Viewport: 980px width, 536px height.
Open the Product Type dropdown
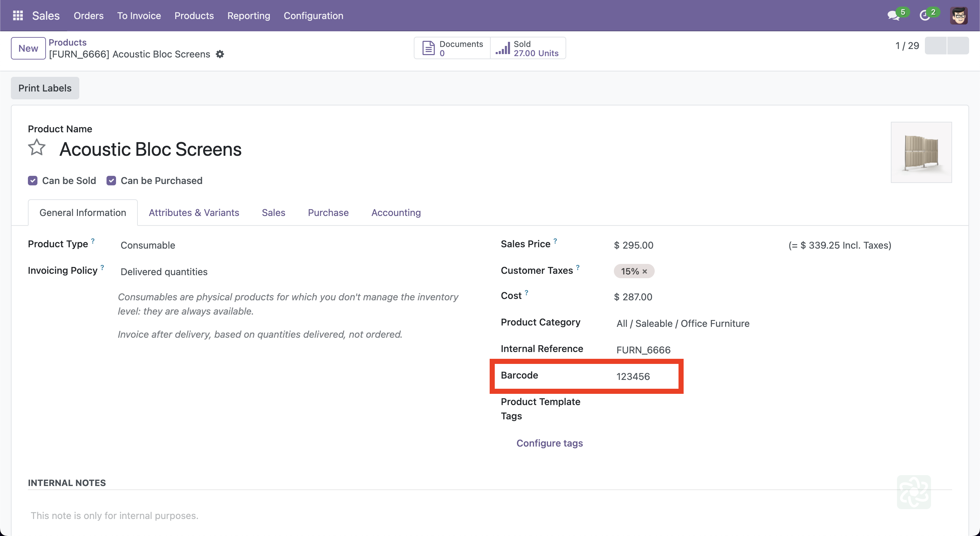(x=148, y=245)
